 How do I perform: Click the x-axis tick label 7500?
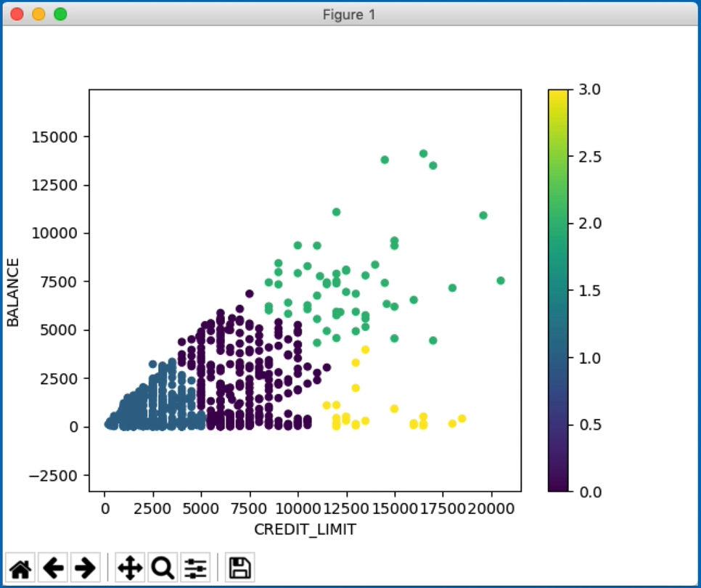pyautogui.click(x=250, y=508)
